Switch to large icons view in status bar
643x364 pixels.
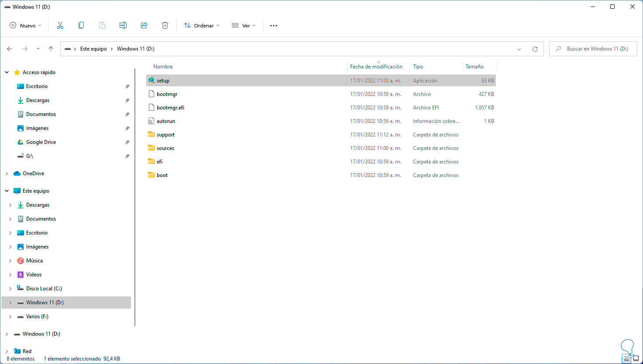click(x=635, y=359)
